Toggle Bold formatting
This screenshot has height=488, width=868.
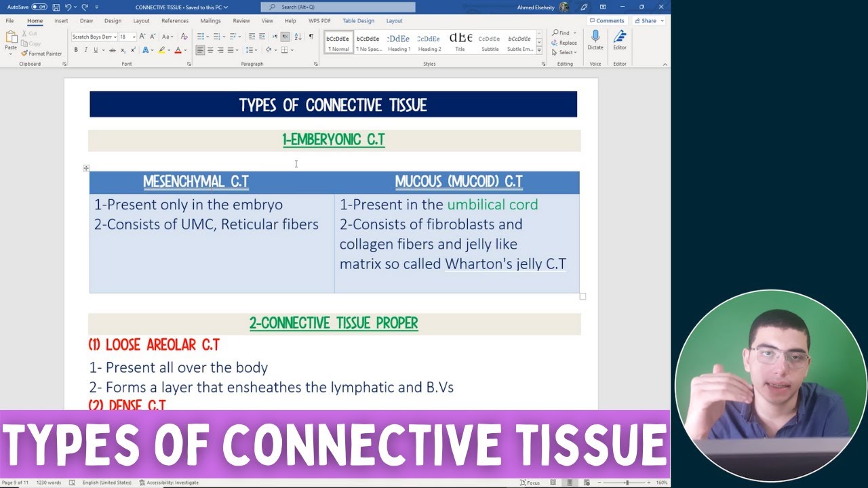pos(76,50)
